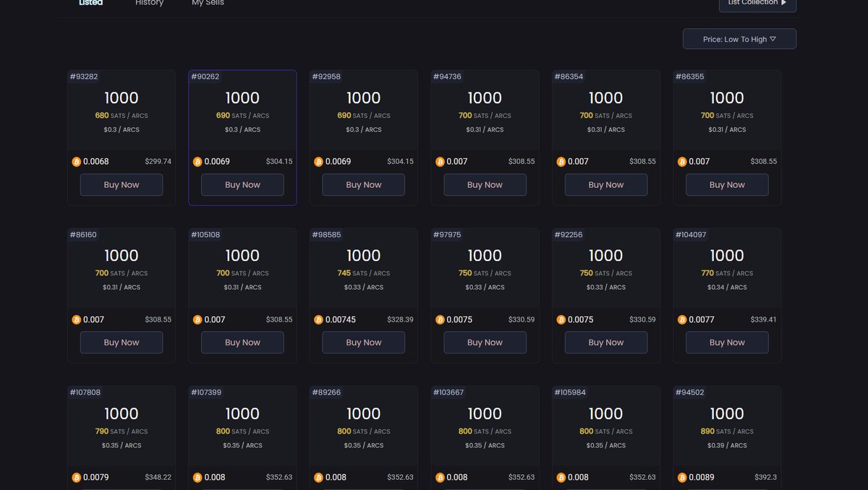Image resolution: width=868 pixels, height=490 pixels.
Task: Click the Bitcoin icon on card #86354
Action: 561,162
